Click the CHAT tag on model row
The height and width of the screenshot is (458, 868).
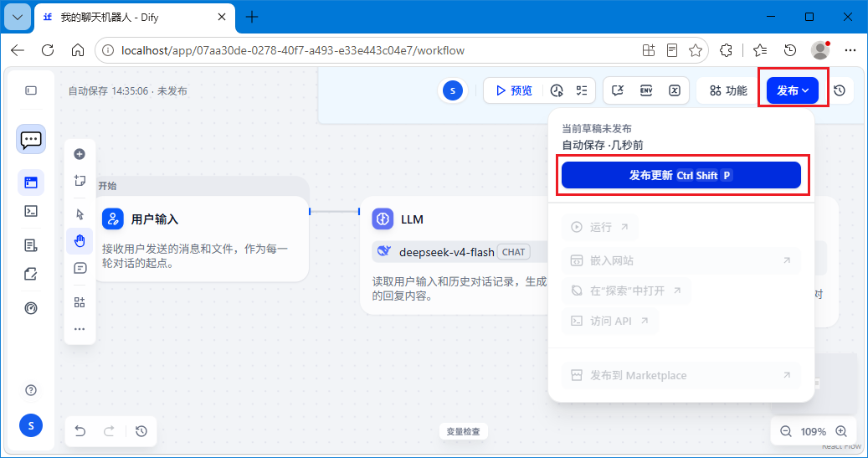513,253
